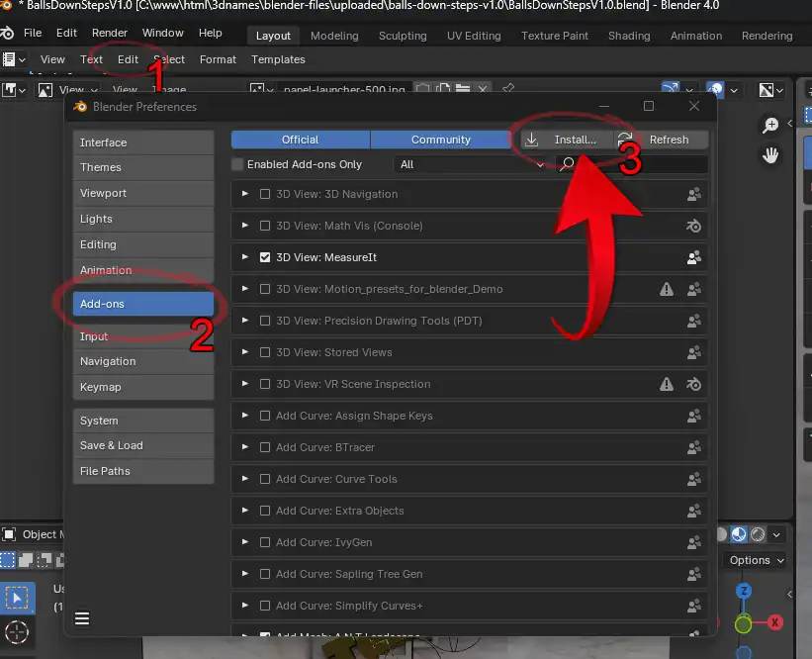
Task: Open the text editor Templates menu
Action: [278, 59]
